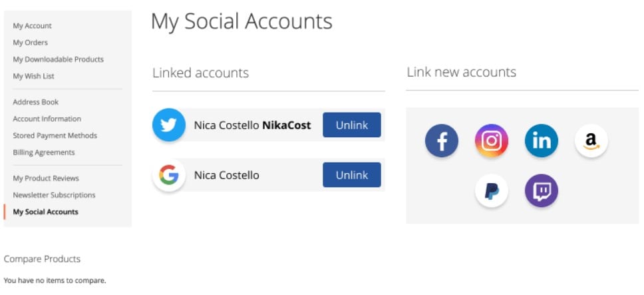Unlink the Google account
This screenshot has width=644, height=295.
pyautogui.click(x=351, y=175)
